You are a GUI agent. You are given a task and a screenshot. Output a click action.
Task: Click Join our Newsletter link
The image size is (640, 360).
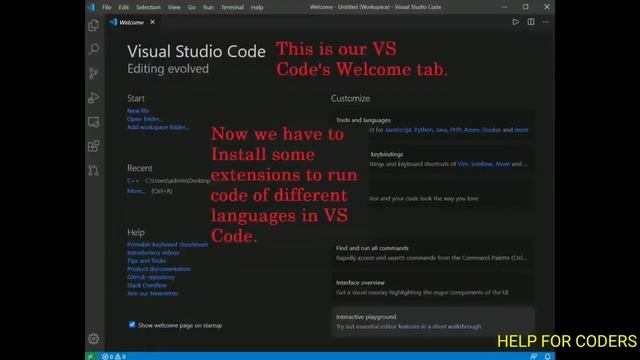tap(153, 293)
